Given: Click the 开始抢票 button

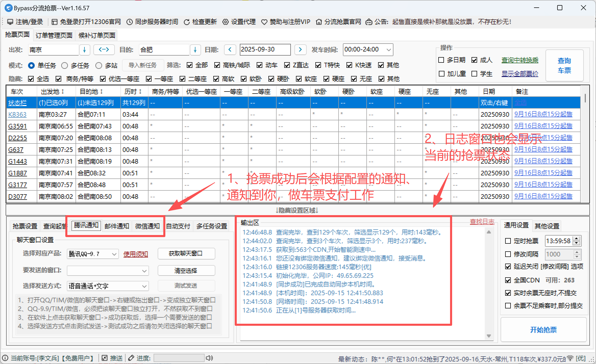Looking at the screenshot, I should click(x=543, y=330).
